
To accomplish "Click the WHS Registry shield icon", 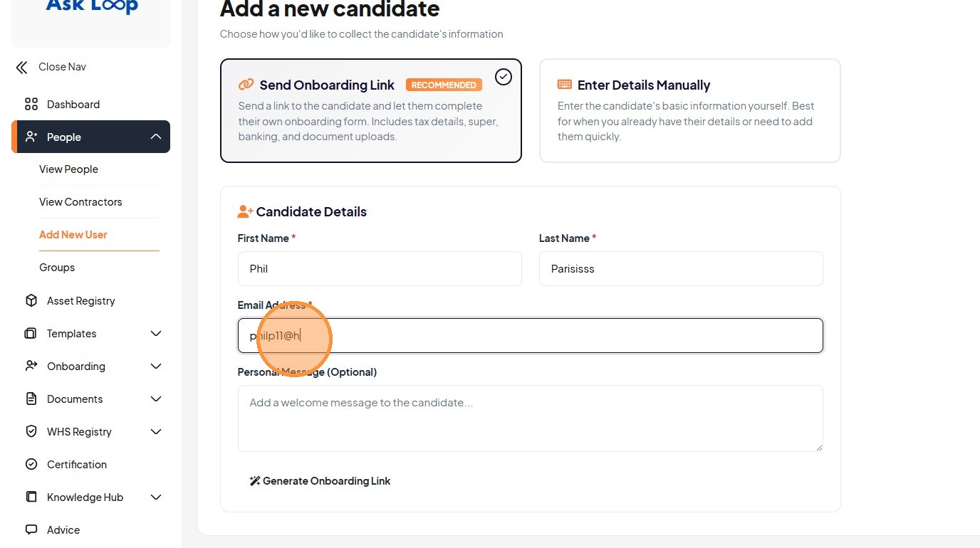I will pyautogui.click(x=31, y=432).
